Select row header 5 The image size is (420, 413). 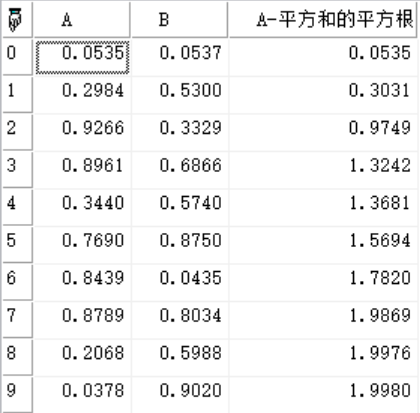pyautogui.click(x=17, y=245)
